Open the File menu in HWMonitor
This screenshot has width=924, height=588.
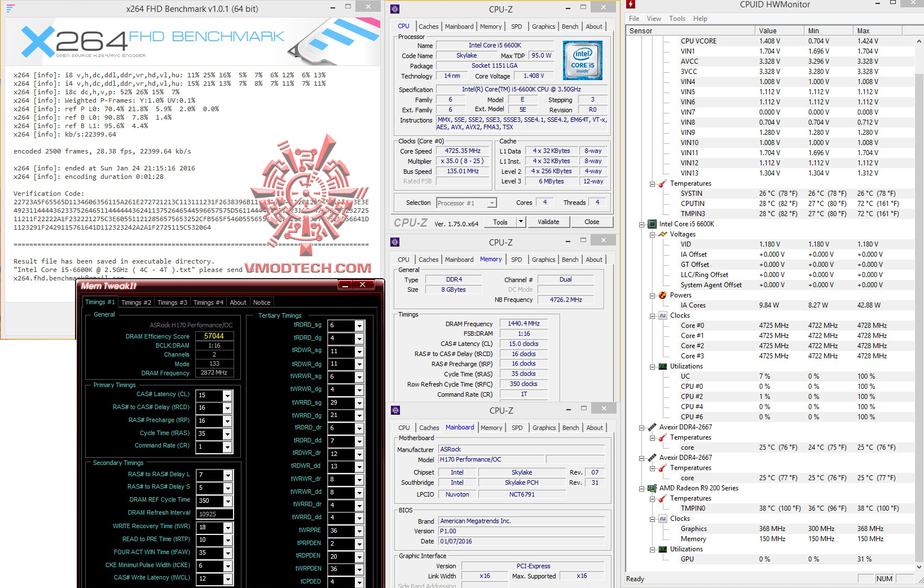click(635, 19)
